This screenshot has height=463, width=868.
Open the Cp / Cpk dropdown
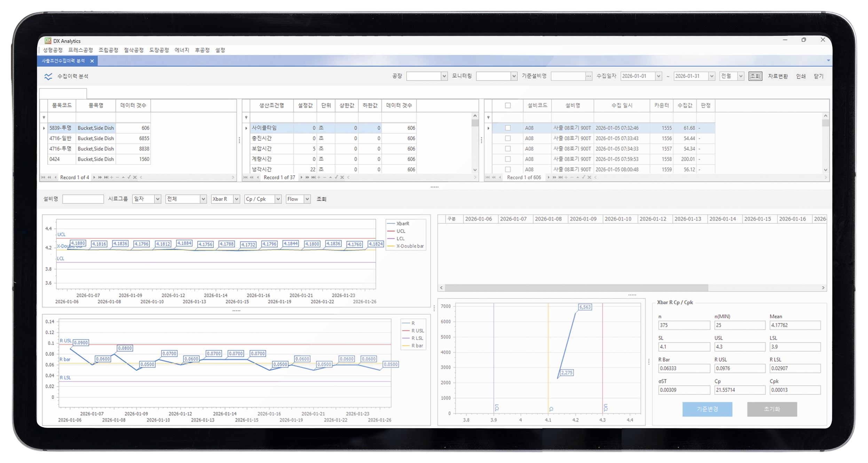pos(278,199)
